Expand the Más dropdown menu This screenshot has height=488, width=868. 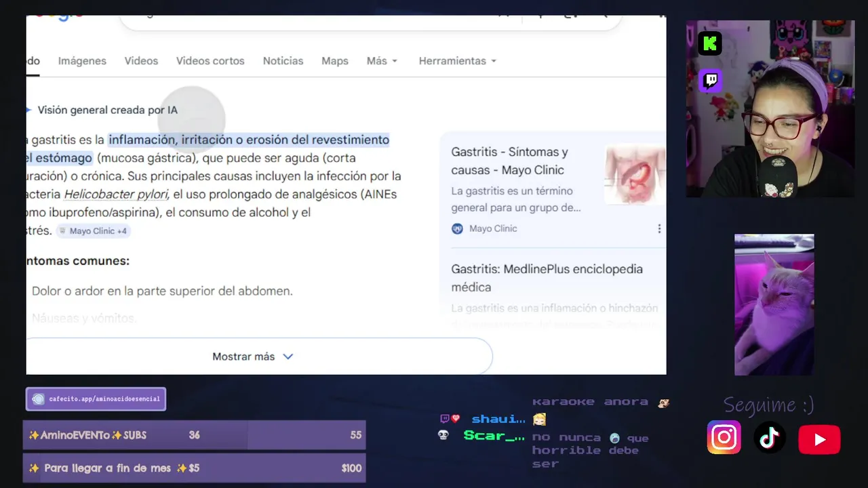pyautogui.click(x=382, y=61)
